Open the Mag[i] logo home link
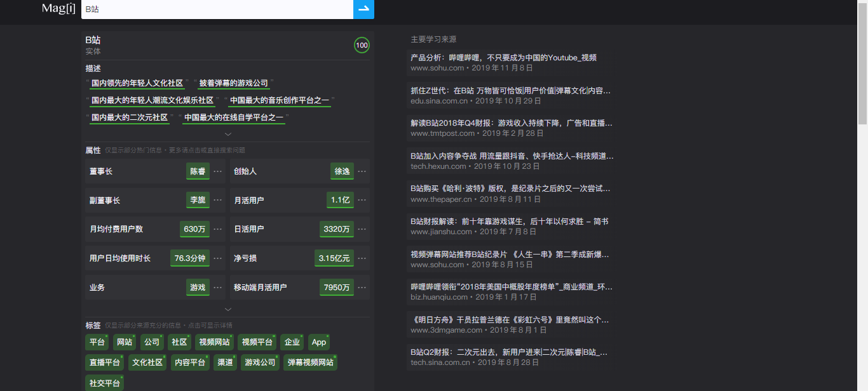This screenshot has width=868, height=391. pos(58,8)
